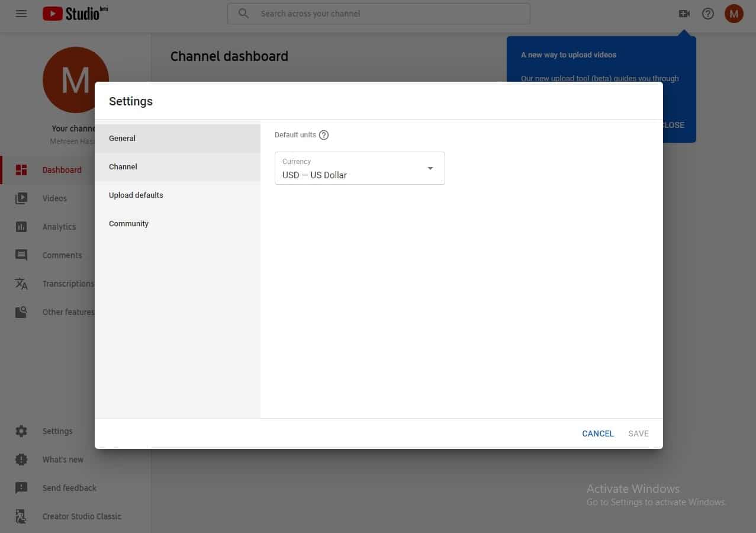Click the Dashboard icon in the sidebar
Image resolution: width=756 pixels, height=533 pixels.
pyautogui.click(x=21, y=170)
